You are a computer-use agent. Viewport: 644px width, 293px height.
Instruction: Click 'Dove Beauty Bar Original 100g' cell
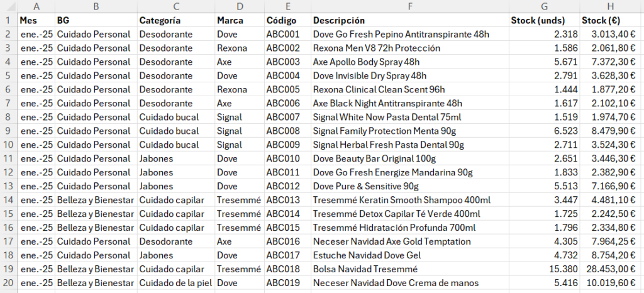[x=410, y=159]
